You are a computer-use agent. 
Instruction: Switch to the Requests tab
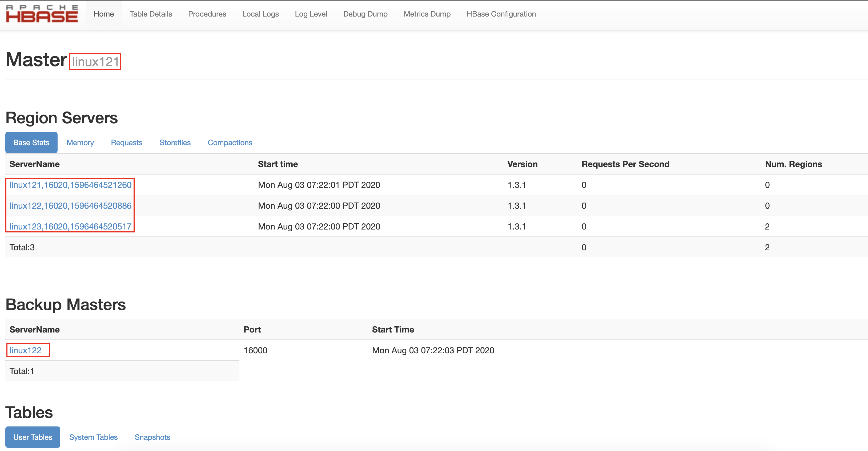[x=127, y=142]
